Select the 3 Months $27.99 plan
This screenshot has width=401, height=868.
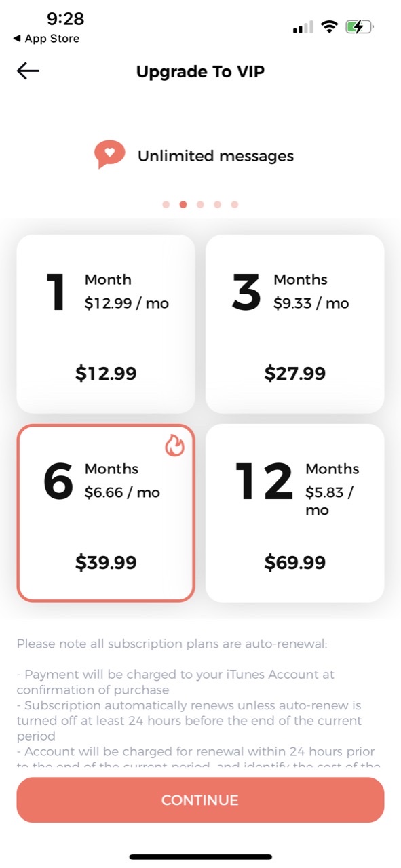(295, 323)
